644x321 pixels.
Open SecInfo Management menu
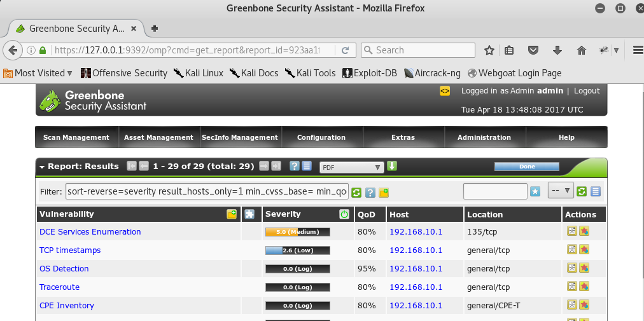[240, 137]
